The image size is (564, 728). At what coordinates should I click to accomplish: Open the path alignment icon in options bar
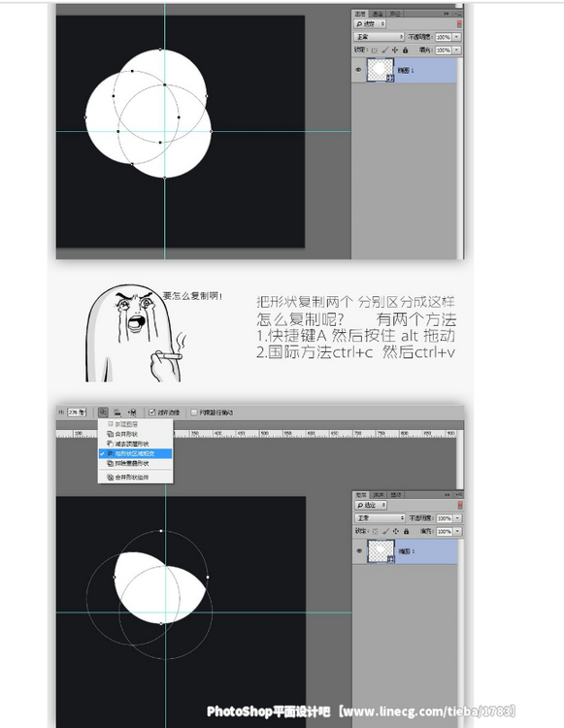pos(117,412)
